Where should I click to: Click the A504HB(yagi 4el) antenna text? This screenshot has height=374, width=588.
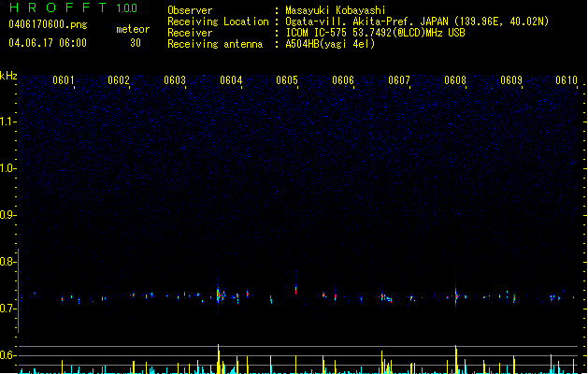(330, 44)
